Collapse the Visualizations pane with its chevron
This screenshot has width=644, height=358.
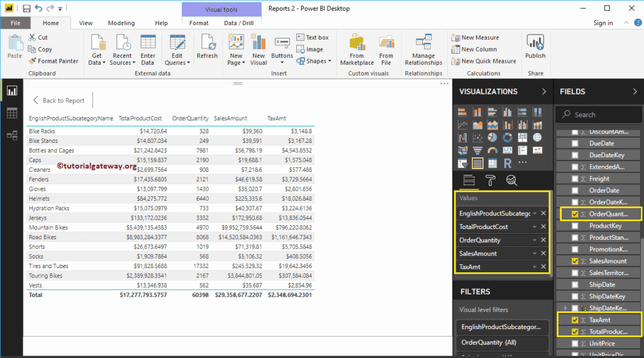point(544,91)
